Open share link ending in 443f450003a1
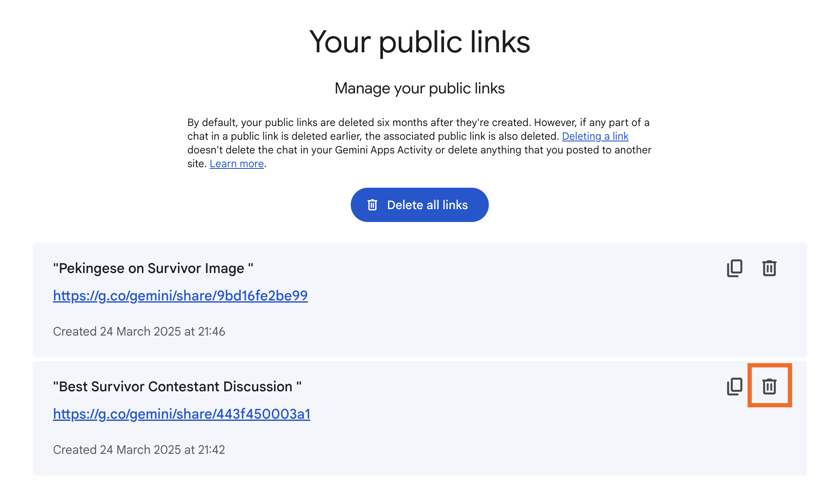The width and height of the screenshot is (837, 504). point(182,414)
